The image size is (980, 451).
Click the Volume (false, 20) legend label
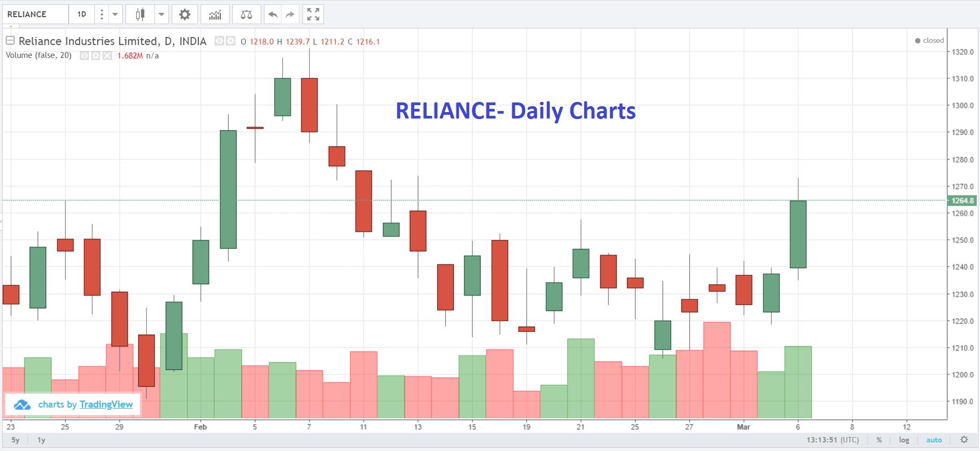[39, 55]
